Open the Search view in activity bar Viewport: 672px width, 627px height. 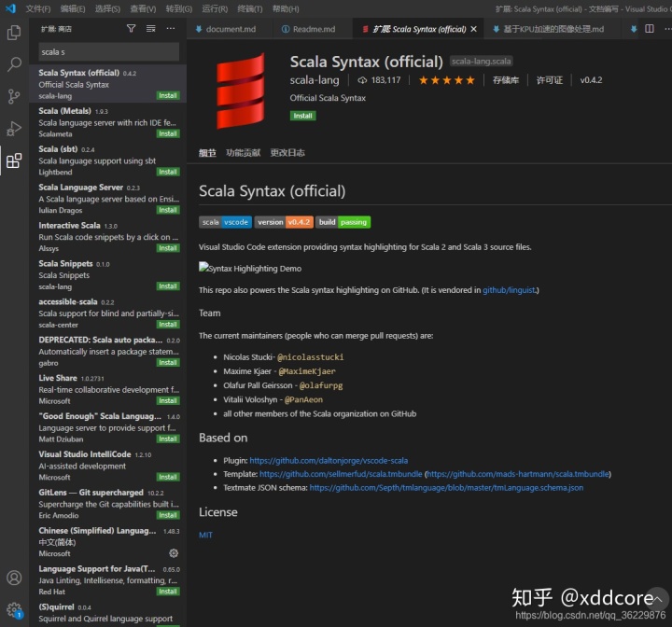tap(14, 64)
